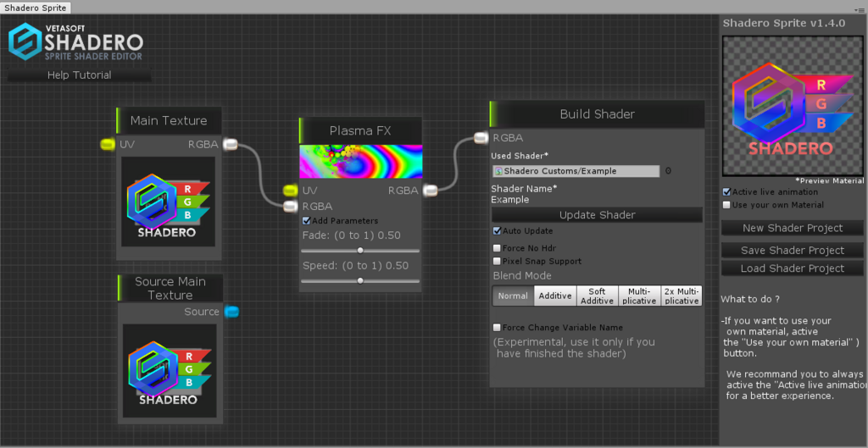This screenshot has width=868, height=448.
Task: Select the Soft Additive blend mode
Action: click(598, 296)
